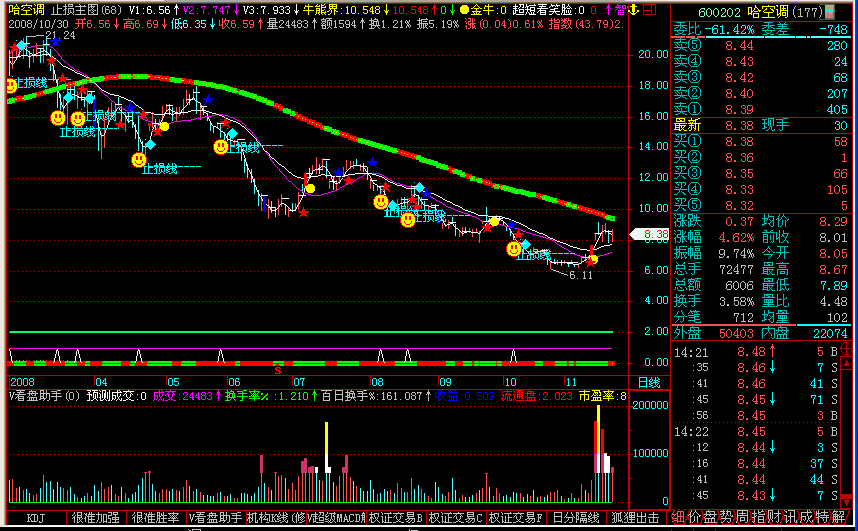This screenshot has width=858, height=531.
Task: Click the yellow 金牛 dot indicator
Action: pos(465,10)
